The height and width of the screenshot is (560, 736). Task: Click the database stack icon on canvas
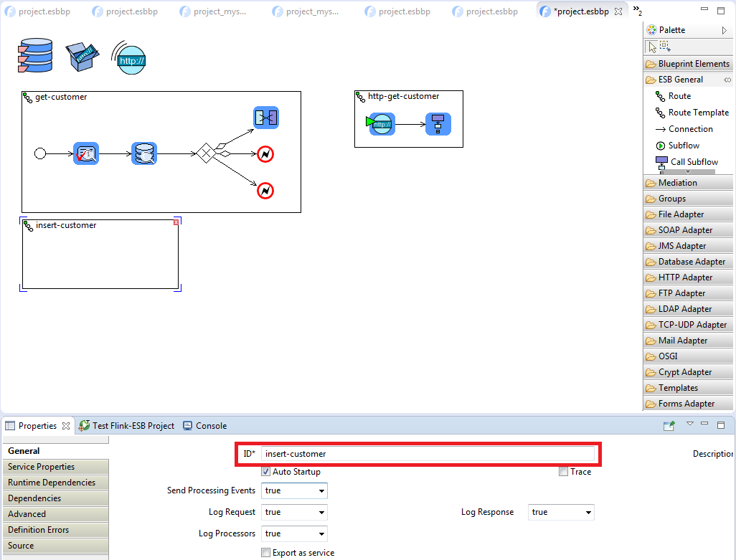click(x=36, y=56)
